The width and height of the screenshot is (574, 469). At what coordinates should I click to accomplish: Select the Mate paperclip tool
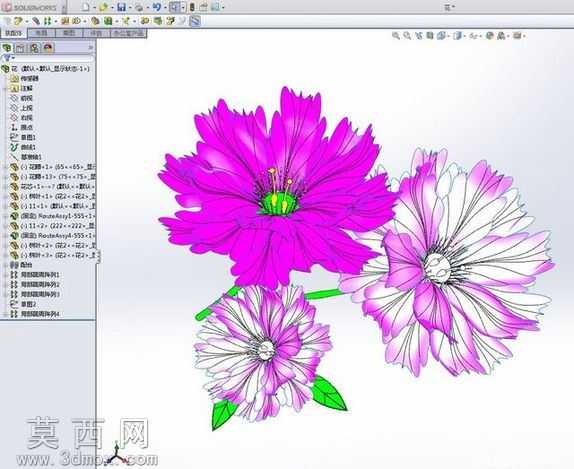pyautogui.click(x=36, y=21)
